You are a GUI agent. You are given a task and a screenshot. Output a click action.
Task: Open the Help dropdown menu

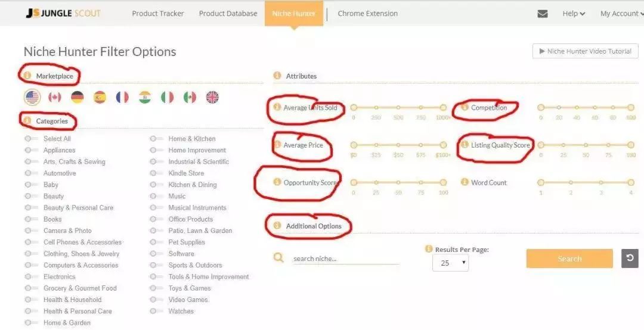(574, 14)
